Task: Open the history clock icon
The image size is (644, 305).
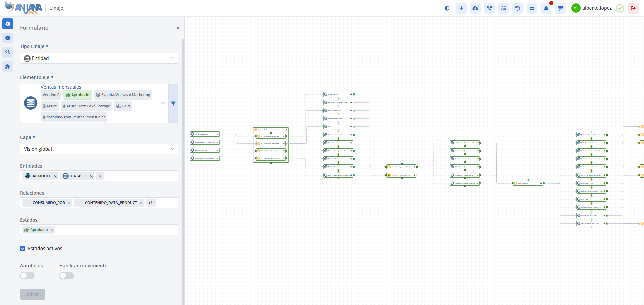Action: [518, 8]
